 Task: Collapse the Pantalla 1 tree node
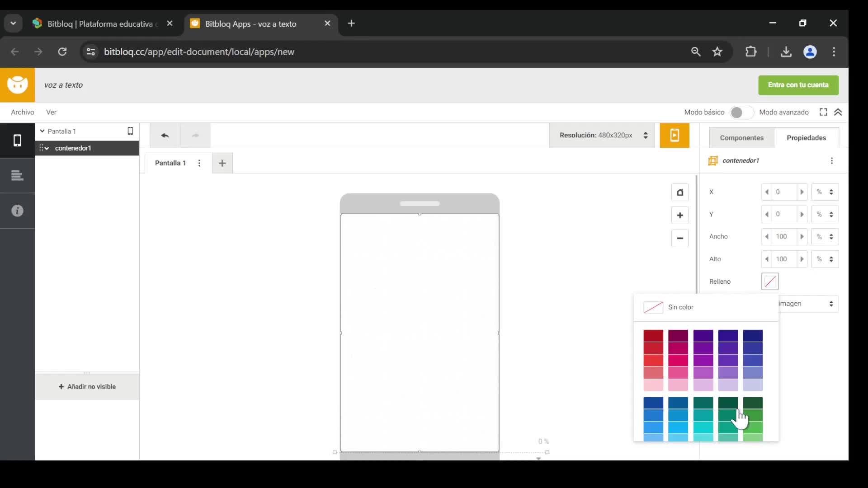tap(42, 131)
